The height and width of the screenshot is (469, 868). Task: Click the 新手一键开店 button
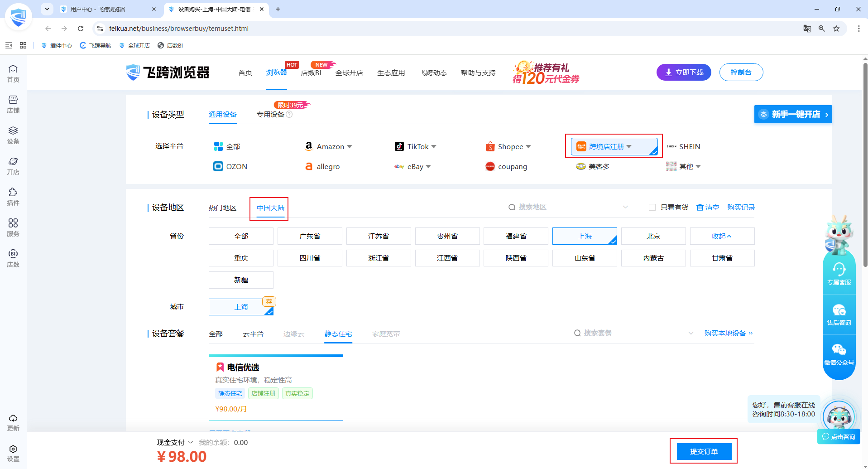pos(793,114)
